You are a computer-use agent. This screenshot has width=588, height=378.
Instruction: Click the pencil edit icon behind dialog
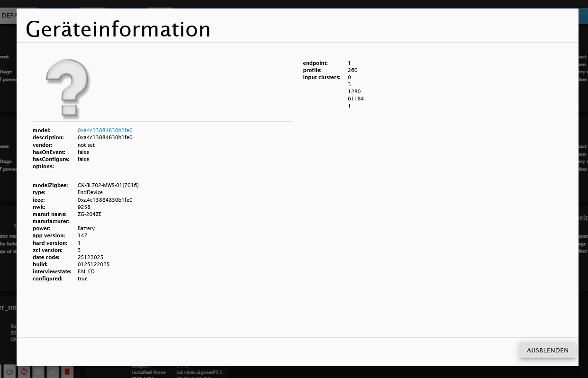(x=53, y=372)
